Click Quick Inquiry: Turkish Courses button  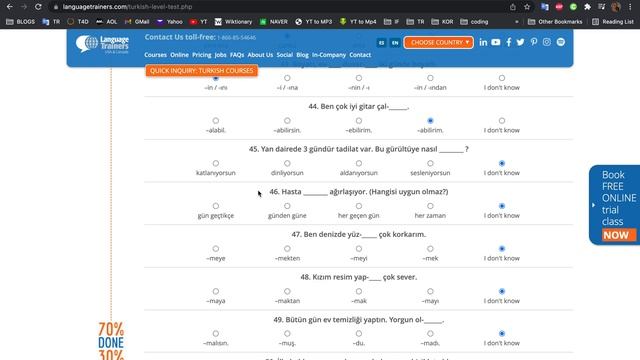202,71
